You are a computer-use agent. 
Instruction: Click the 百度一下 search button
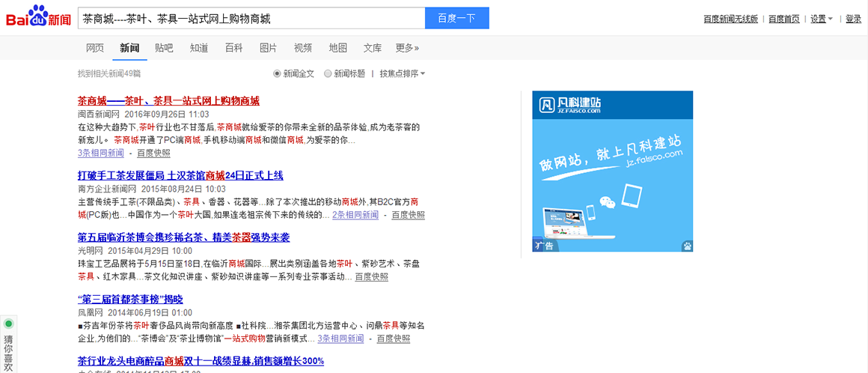pos(457,18)
